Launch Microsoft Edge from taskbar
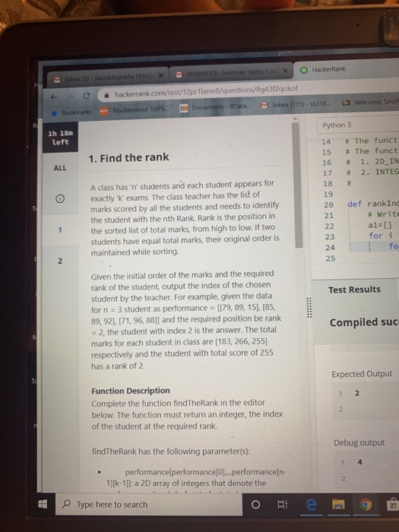Image resolution: width=399 pixels, height=532 pixels. pos(312,505)
